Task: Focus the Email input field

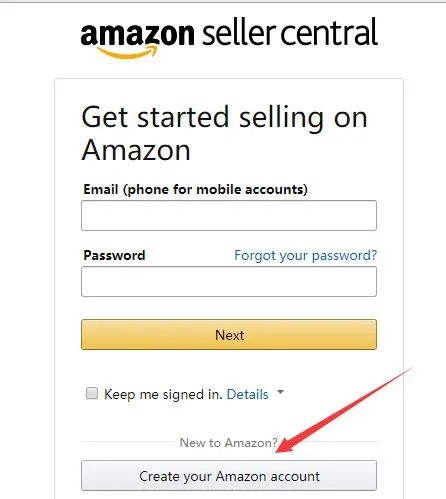Action: [229, 215]
